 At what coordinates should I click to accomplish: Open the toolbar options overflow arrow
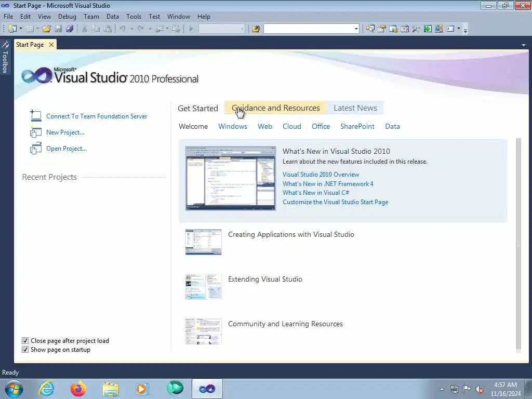[x=465, y=30]
